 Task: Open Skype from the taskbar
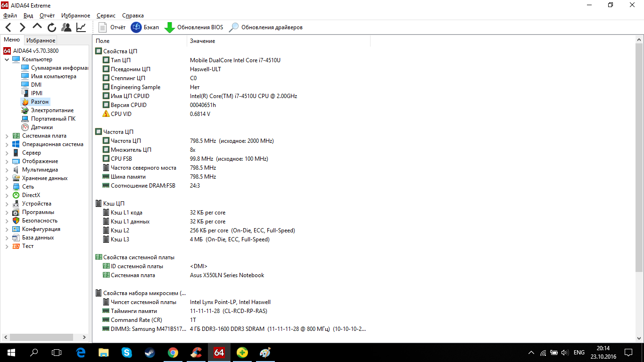[127, 352]
